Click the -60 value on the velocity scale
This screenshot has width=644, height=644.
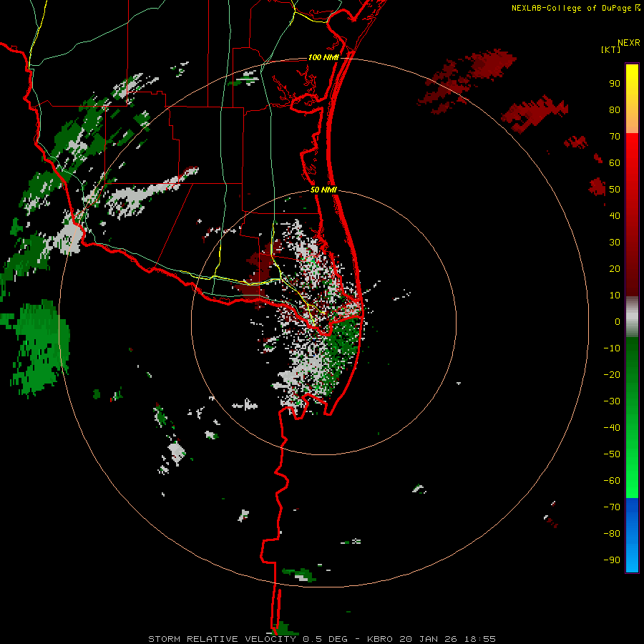(612, 481)
